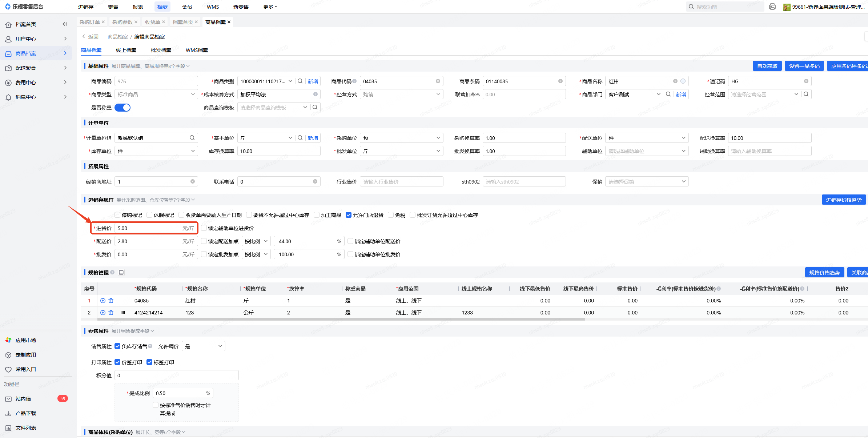Viewport: 868px width, 438px height.
Task: Add row via plus icon in row 1
Action: [103, 301]
